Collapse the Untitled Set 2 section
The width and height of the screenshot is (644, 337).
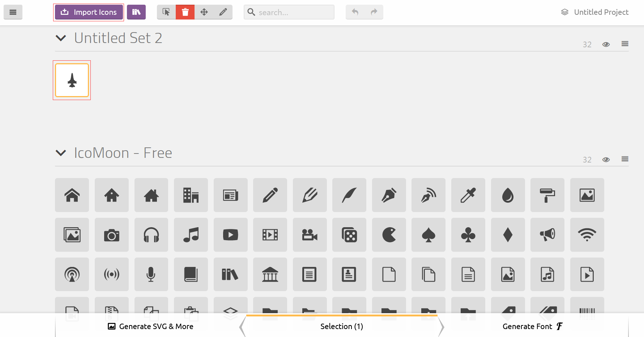(x=61, y=38)
